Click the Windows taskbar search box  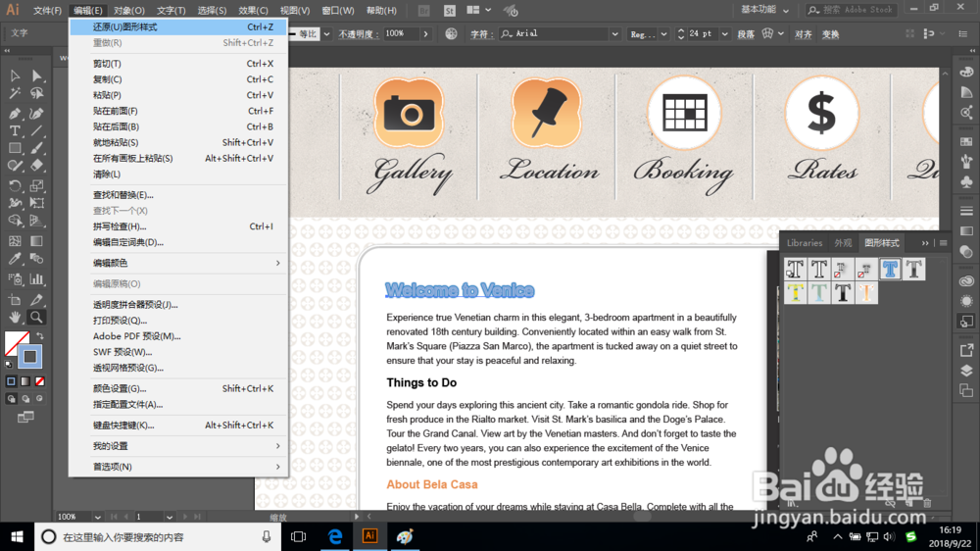[158, 536]
